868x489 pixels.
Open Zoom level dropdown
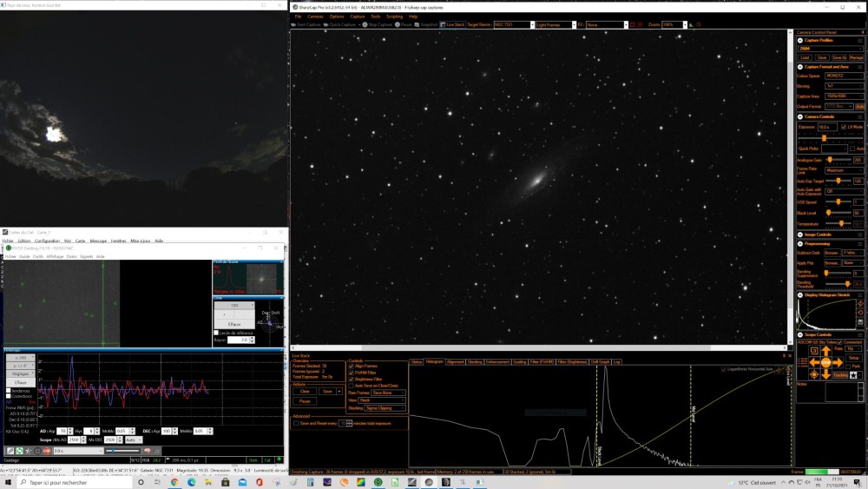point(674,25)
